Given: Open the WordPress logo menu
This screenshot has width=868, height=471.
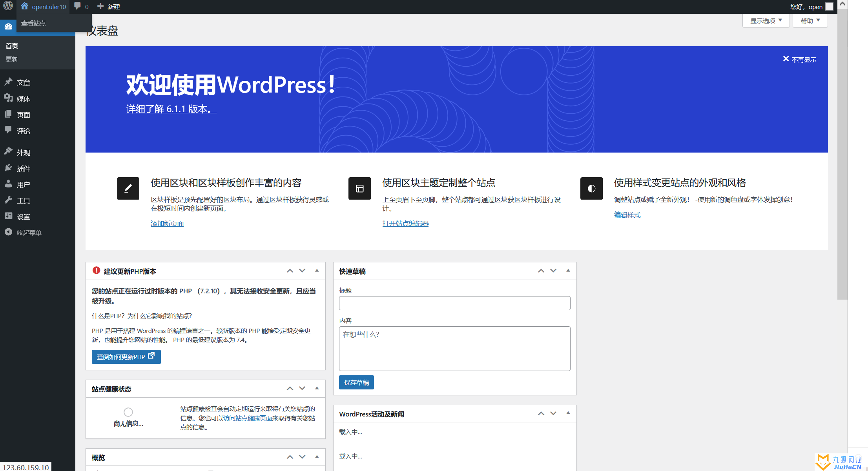Looking at the screenshot, I should (x=8, y=6).
